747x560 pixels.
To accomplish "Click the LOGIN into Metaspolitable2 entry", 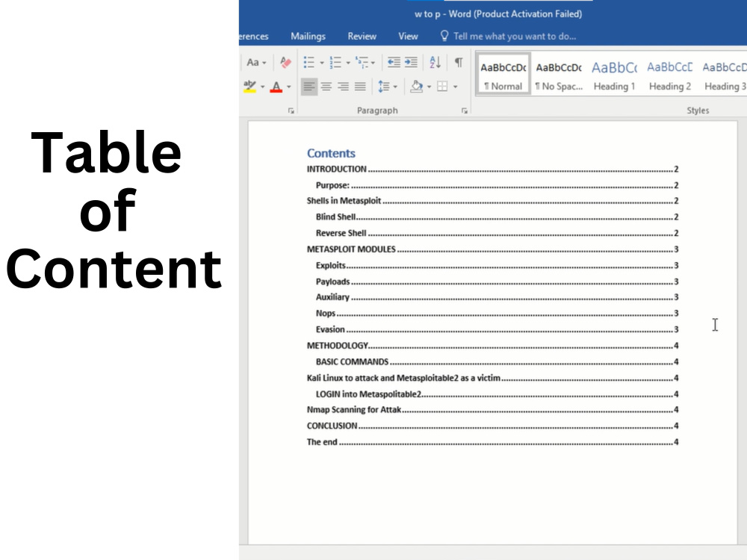I will pyautogui.click(x=497, y=393).
